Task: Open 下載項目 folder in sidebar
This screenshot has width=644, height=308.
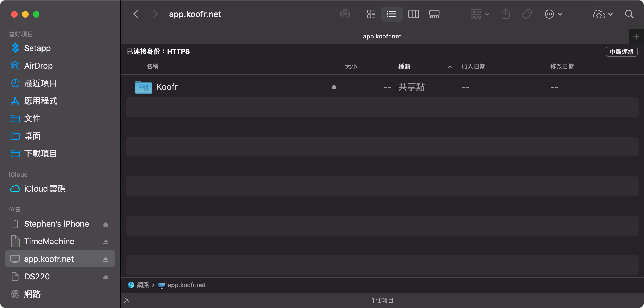Action: [60, 153]
